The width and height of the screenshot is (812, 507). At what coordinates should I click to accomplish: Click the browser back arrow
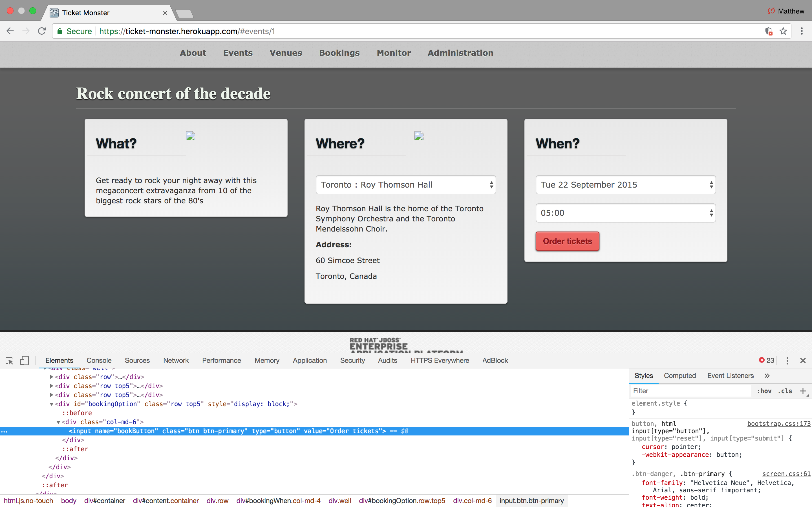point(10,31)
